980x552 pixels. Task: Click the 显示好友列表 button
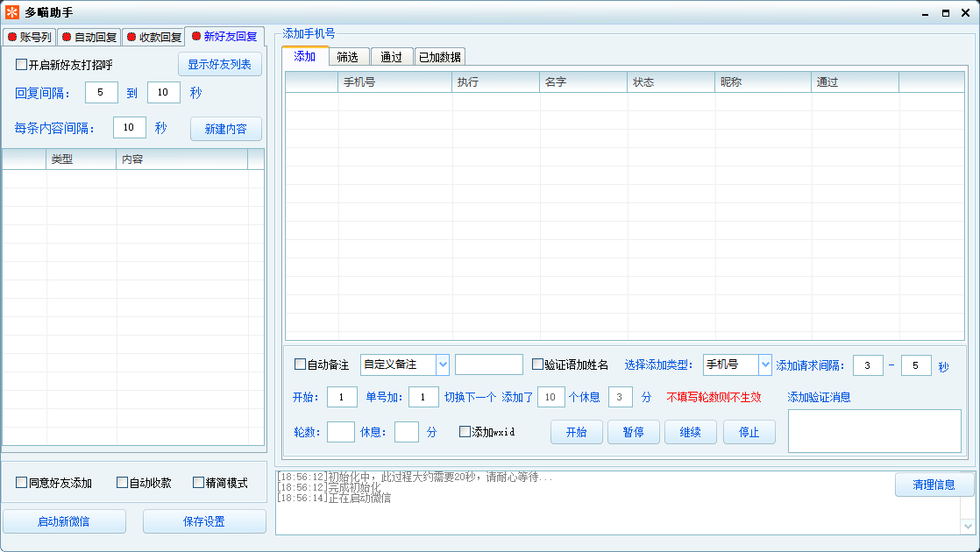coord(219,65)
